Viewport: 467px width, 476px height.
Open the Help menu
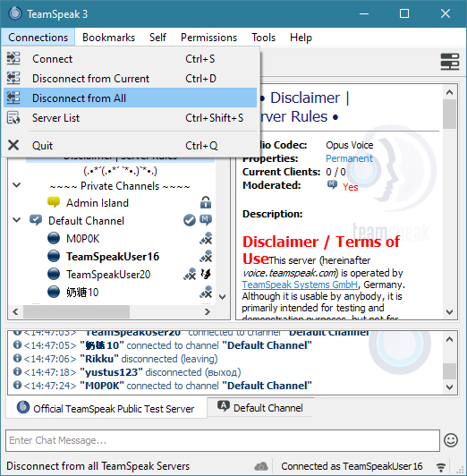coord(301,38)
